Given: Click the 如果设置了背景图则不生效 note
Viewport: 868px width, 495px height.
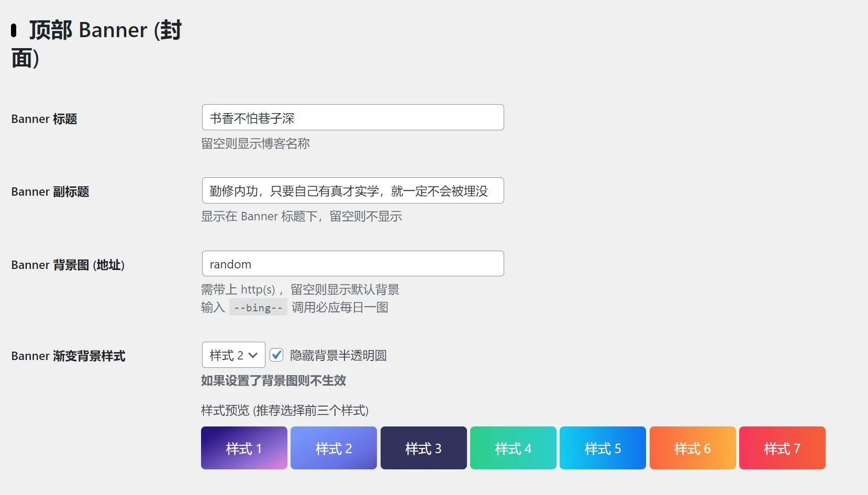Looking at the screenshot, I should [x=273, y=381].
